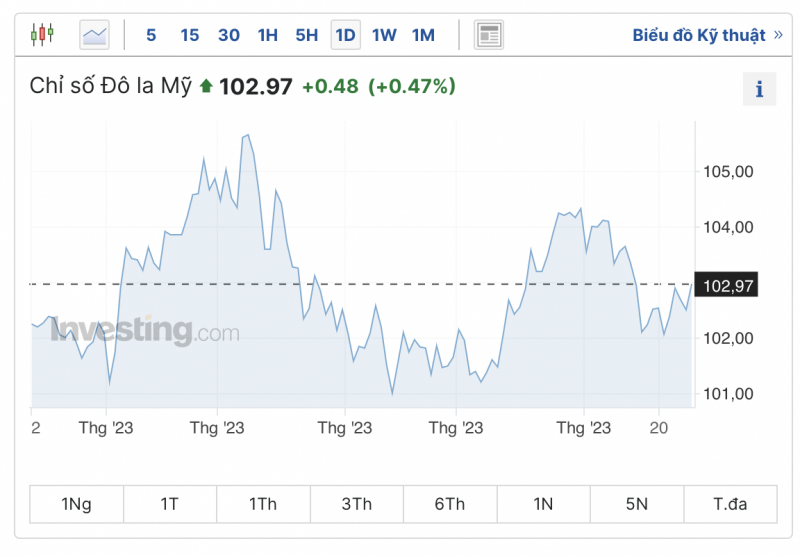The width and height of the screenshot is (800, 557).
Task: Set interval to 15 minutes
Action: [x=189, y=35]
